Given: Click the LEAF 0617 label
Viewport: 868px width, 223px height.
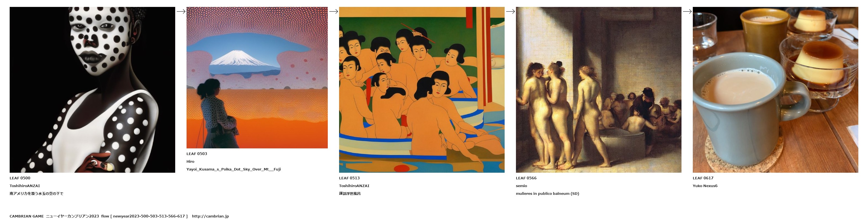Looking at the screenshot, I should click(x=703, y=178).
